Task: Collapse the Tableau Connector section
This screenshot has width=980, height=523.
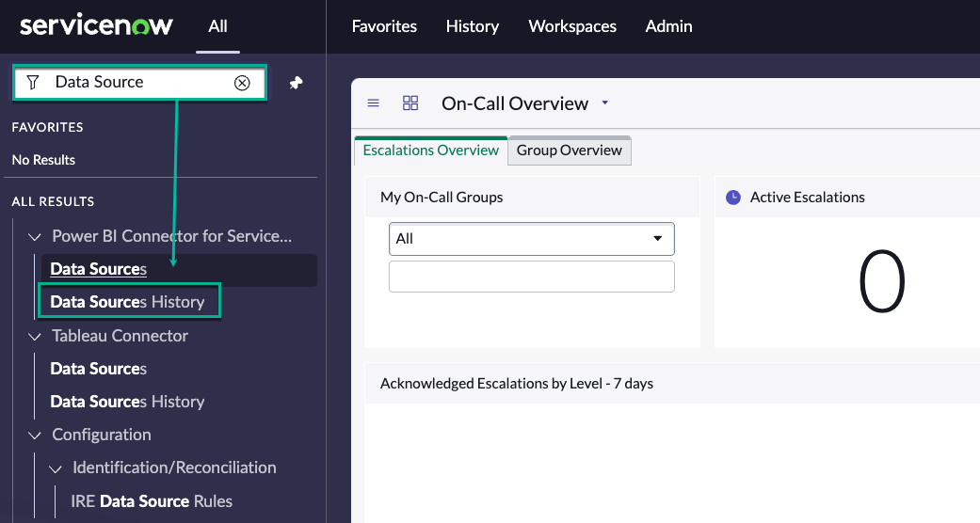Action: pyautogui.click(x=35, y=337)
